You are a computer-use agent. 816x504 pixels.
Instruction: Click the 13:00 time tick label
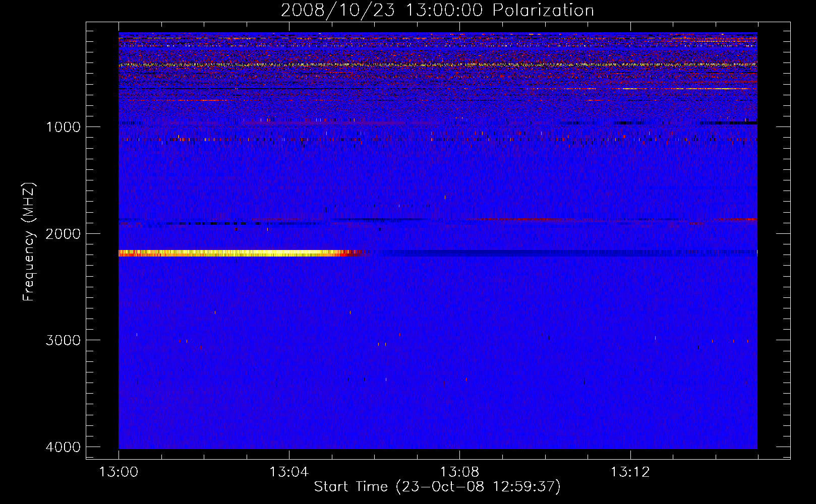(x=119, y=472)
